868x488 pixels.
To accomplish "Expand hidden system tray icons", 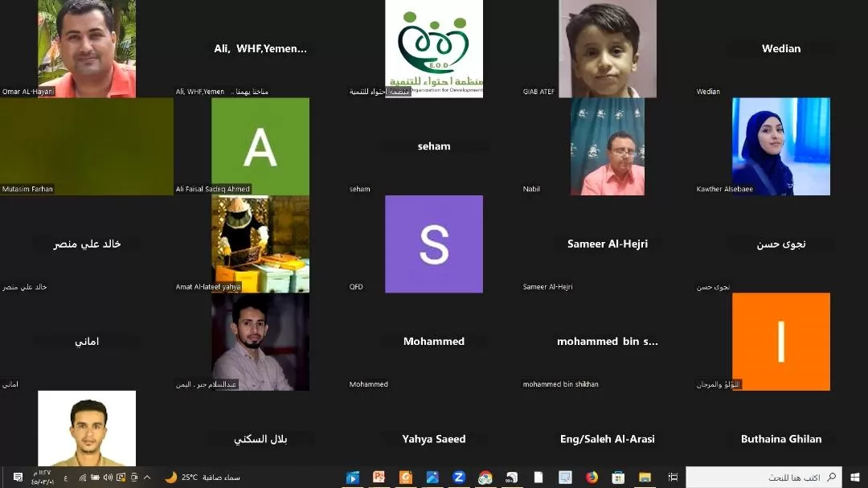I will click(147, 478).
